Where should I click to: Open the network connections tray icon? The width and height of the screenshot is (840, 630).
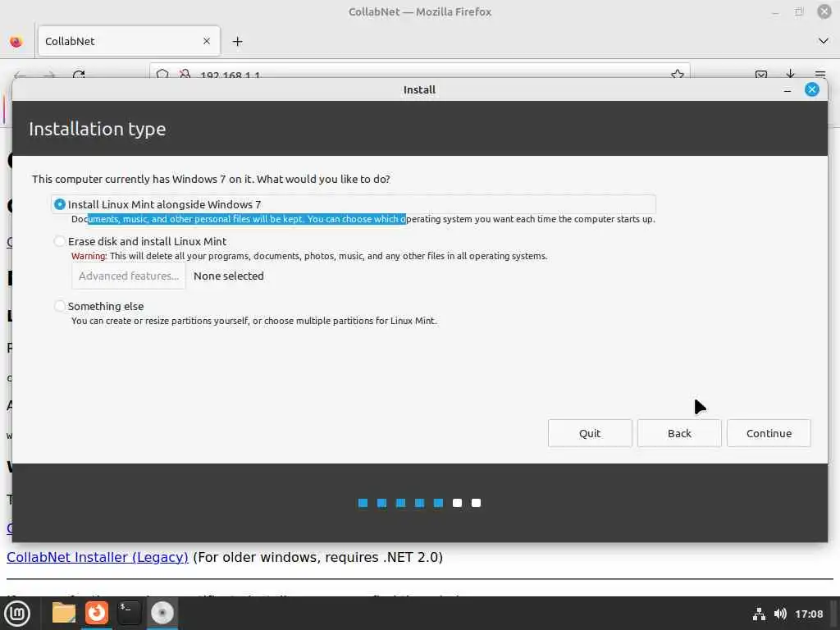[759, 614]
